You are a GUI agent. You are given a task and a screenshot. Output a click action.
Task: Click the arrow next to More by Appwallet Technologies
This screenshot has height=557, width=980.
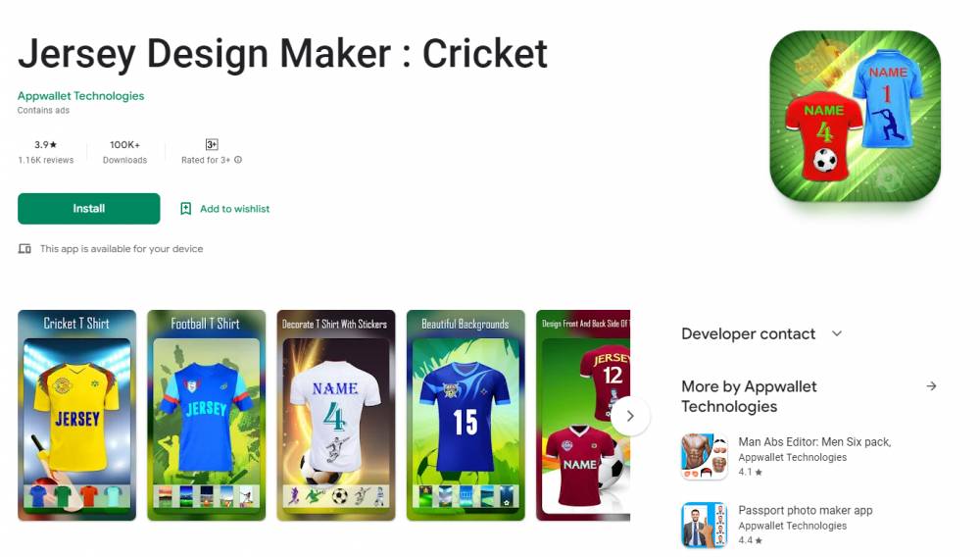tap(931, 386)
